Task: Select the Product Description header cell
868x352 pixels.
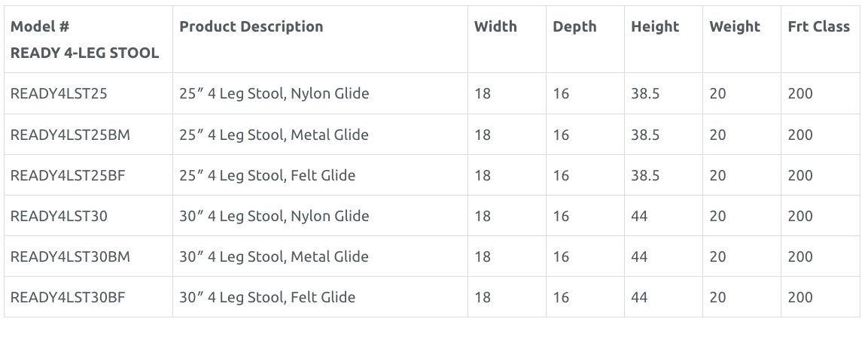Action: coord(251,26)
